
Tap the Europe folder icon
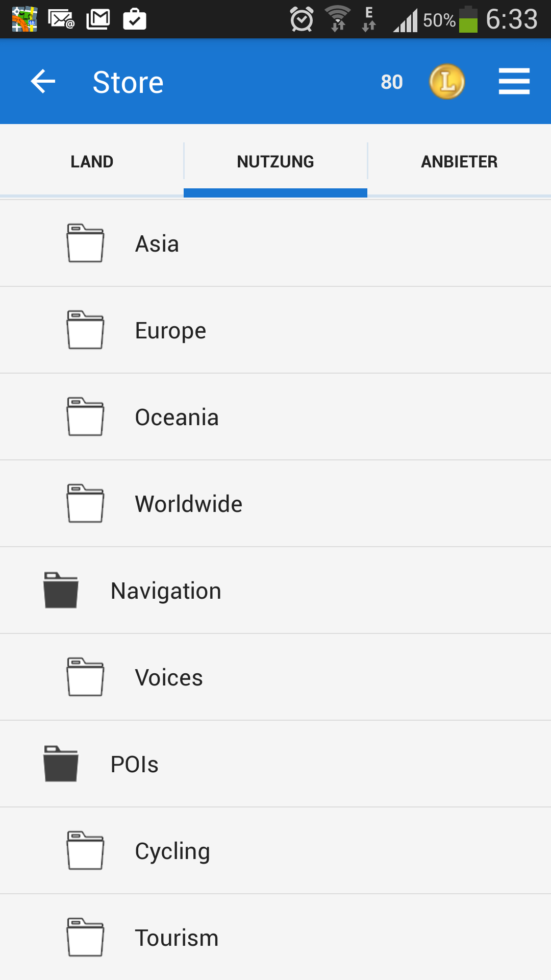point(85,330)
